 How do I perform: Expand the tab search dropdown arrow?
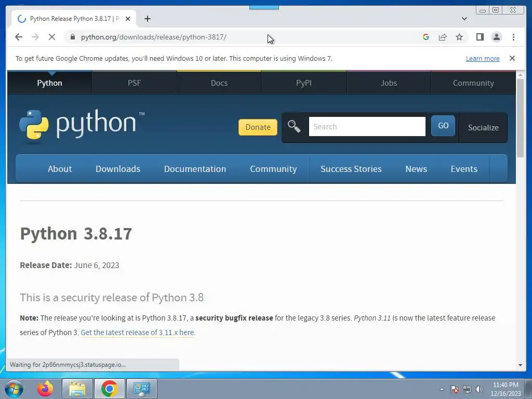click(464, 19)
